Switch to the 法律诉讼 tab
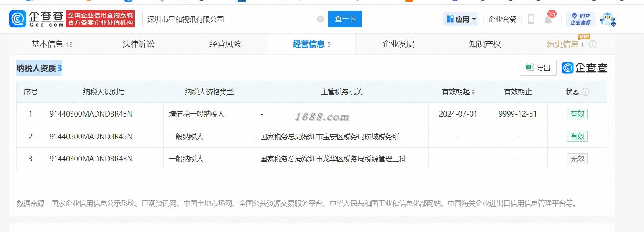 138,44
